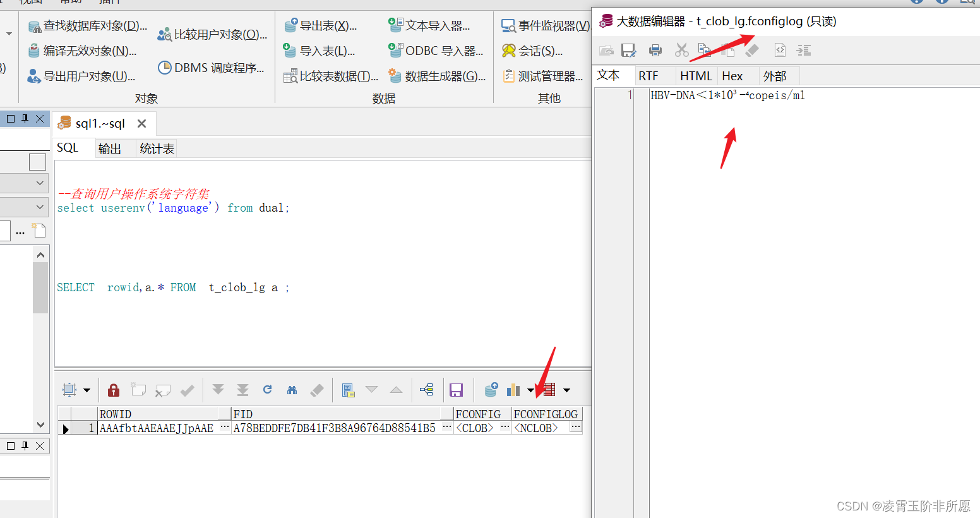Click 导入表(L) in ribbon
The image size is (980, 518).
coord(320,51)
